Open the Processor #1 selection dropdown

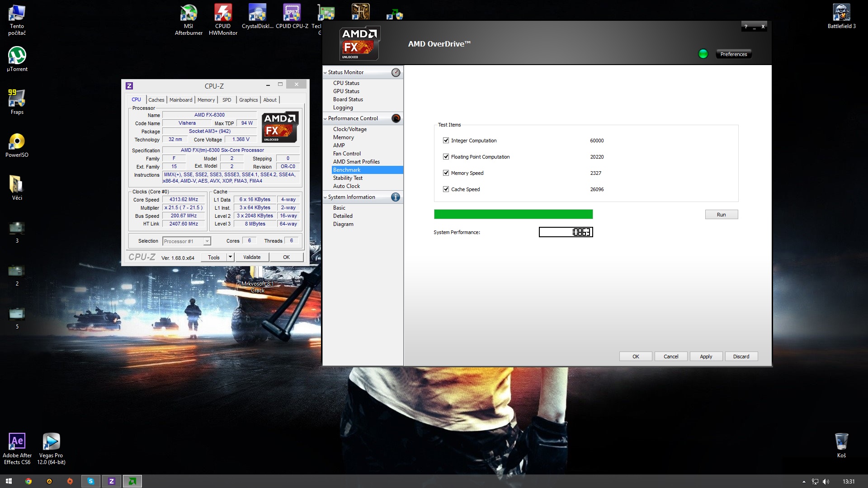[x=207, y=241]
